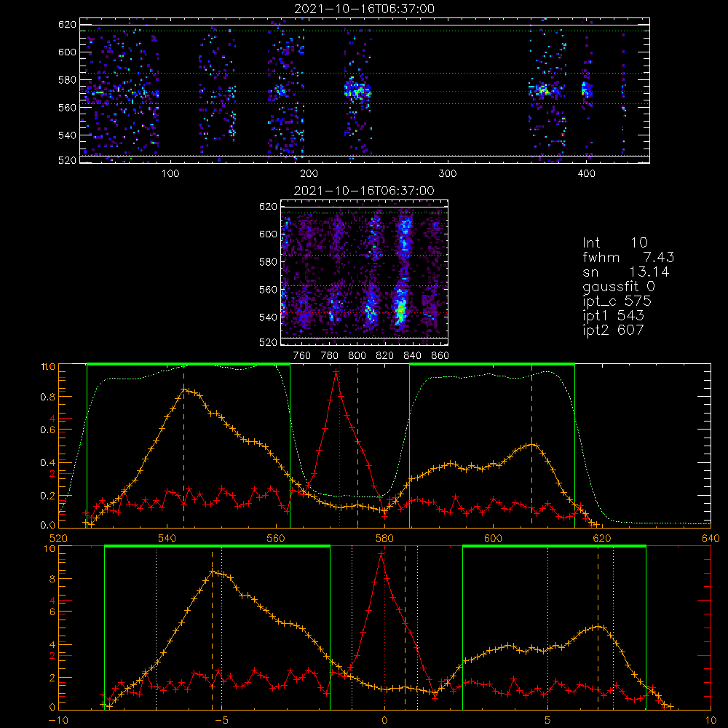Click y-axis label 8 on bottom plot
The width and height of the screenshot is (728, 728).
[x=52, y=579]
